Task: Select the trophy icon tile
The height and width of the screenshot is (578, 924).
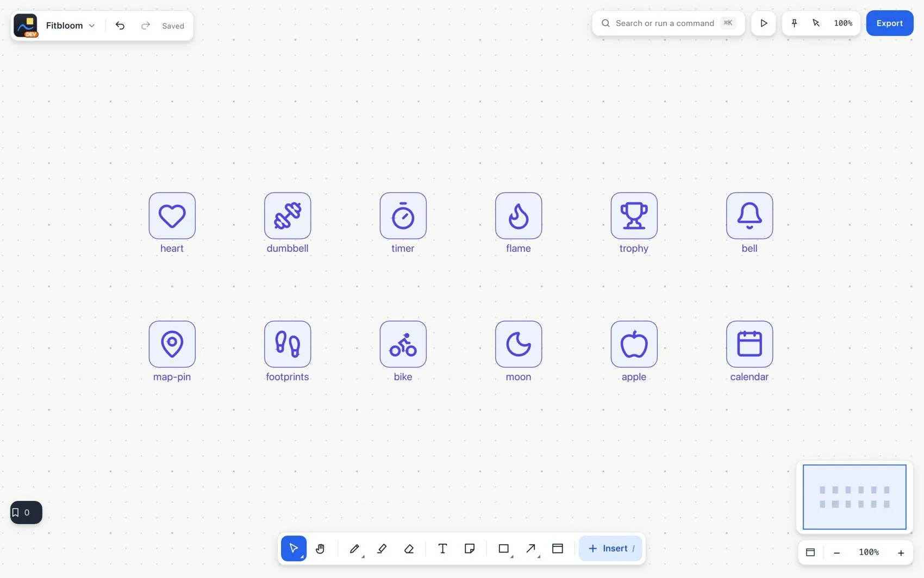Action: click(x=634, y=215)
